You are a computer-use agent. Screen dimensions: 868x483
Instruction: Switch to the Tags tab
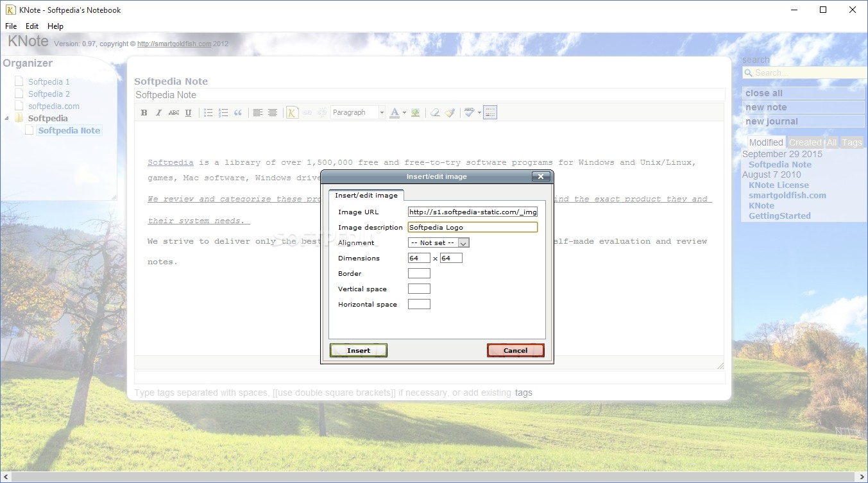tap(852, 142)
